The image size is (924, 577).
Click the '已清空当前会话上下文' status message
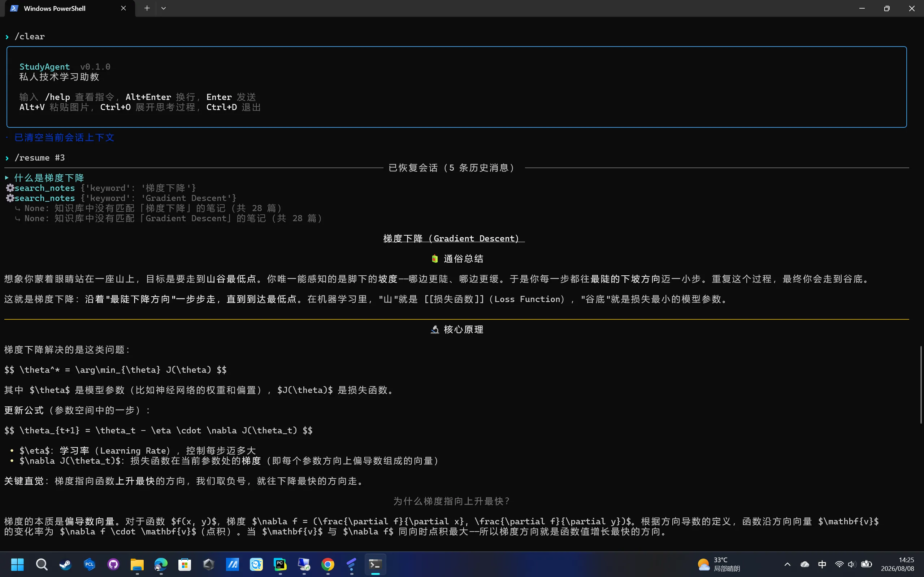(64, 137)
